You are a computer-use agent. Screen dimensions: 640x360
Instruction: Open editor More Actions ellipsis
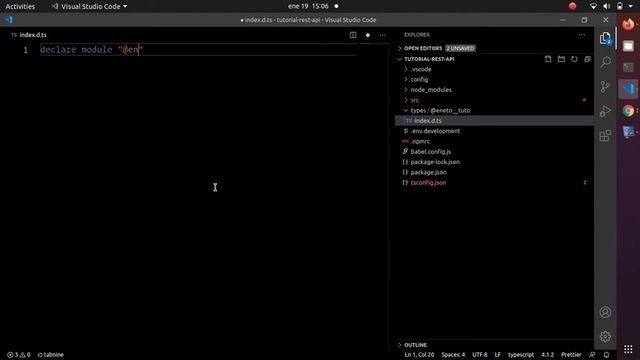tap(383, 35)
